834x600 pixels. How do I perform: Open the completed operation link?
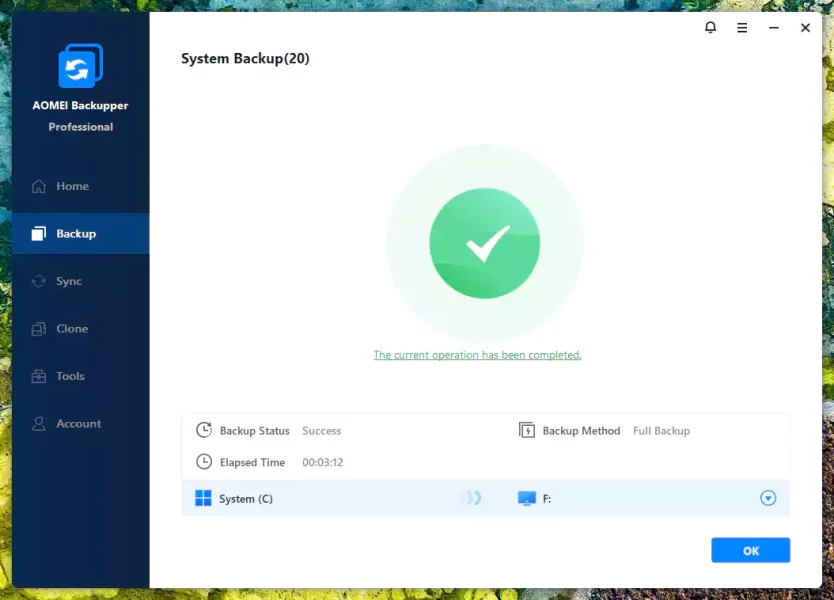pyautogui.click(x=477, y=354)
